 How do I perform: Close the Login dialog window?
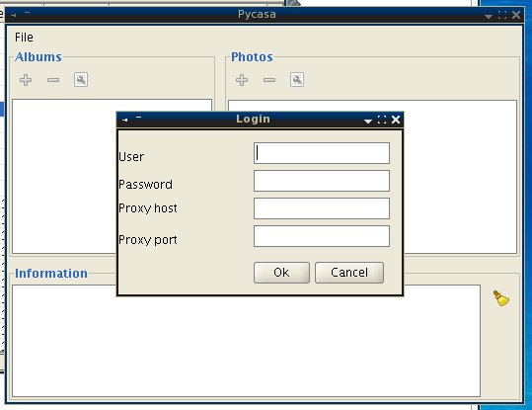[x=396, y=120]
